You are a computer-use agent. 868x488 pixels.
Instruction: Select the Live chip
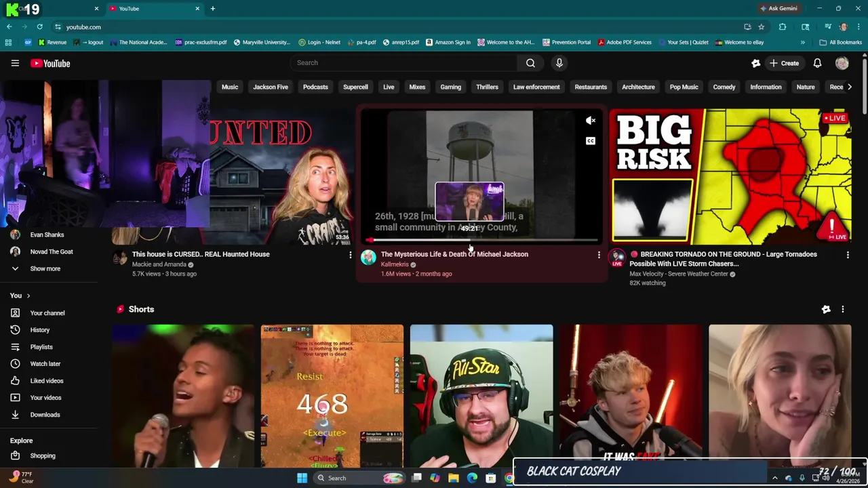point(389,87)
